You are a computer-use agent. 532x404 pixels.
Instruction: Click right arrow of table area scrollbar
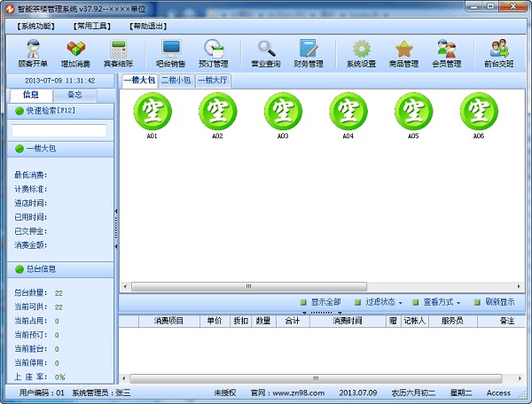coord(519,287)
